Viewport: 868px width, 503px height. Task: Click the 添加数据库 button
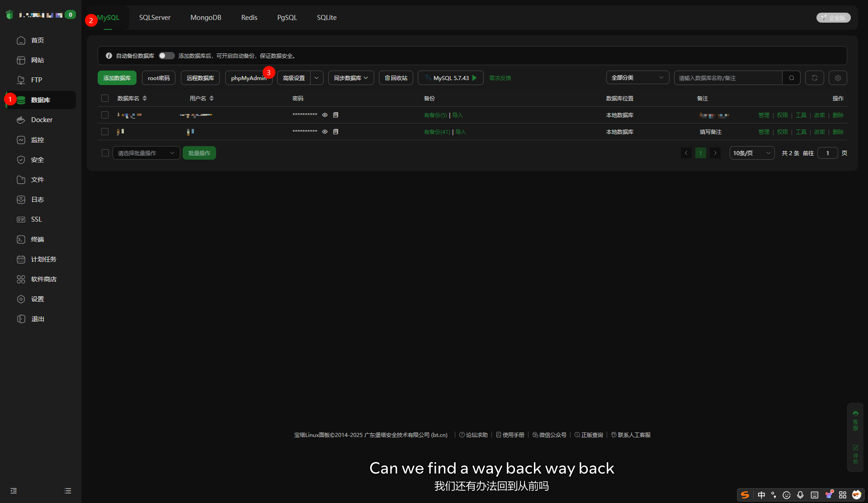click(x=117, y=78)
